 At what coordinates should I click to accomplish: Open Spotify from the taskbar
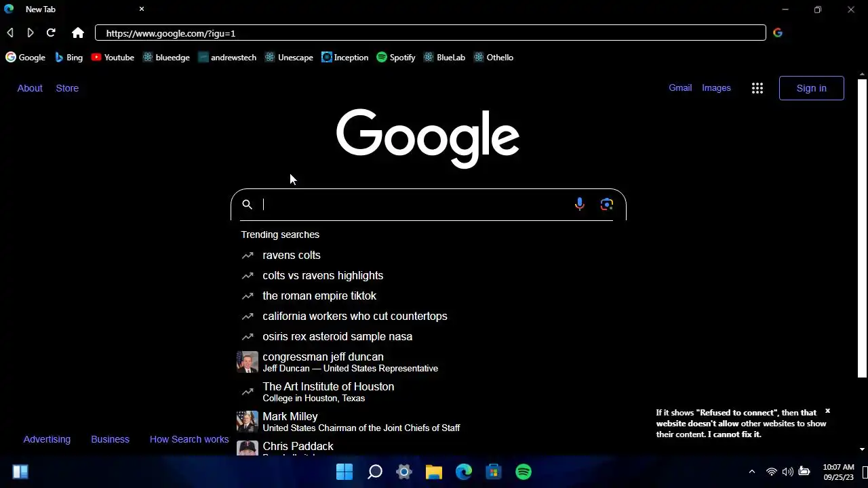524,472
